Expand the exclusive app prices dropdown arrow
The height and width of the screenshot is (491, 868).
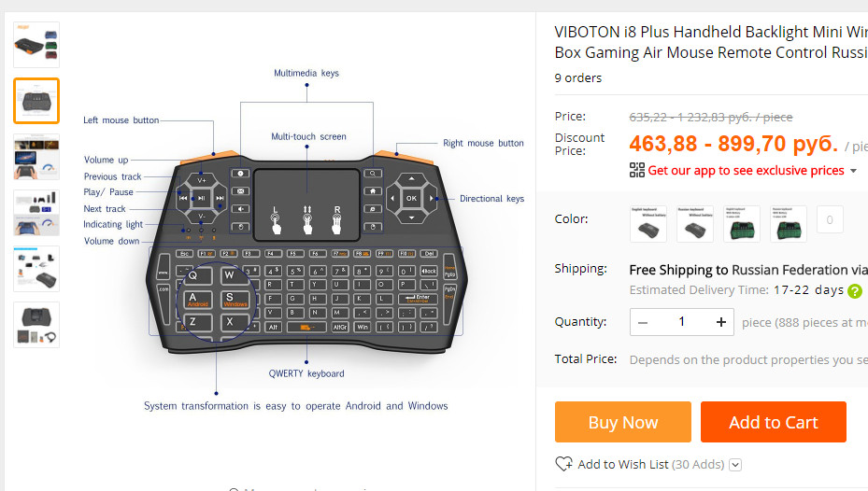(x=853, y=171)
